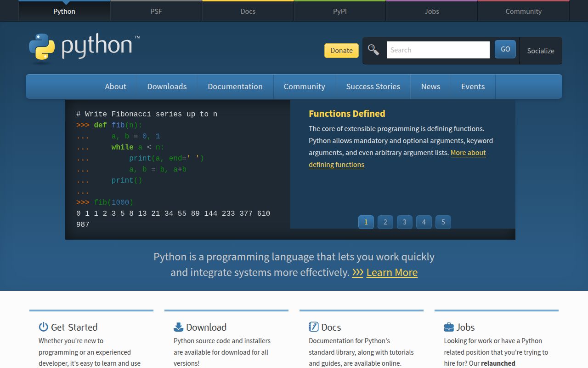Open the Downloads navigation menu
The height and width of the screenshot is (368, 588).
pos(167,86)
